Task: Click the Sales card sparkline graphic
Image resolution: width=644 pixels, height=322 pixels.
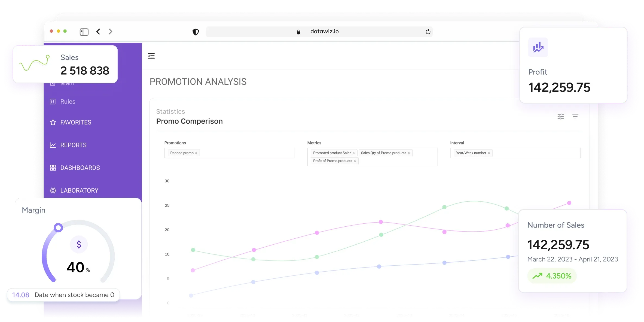Action: click(35, 63)
